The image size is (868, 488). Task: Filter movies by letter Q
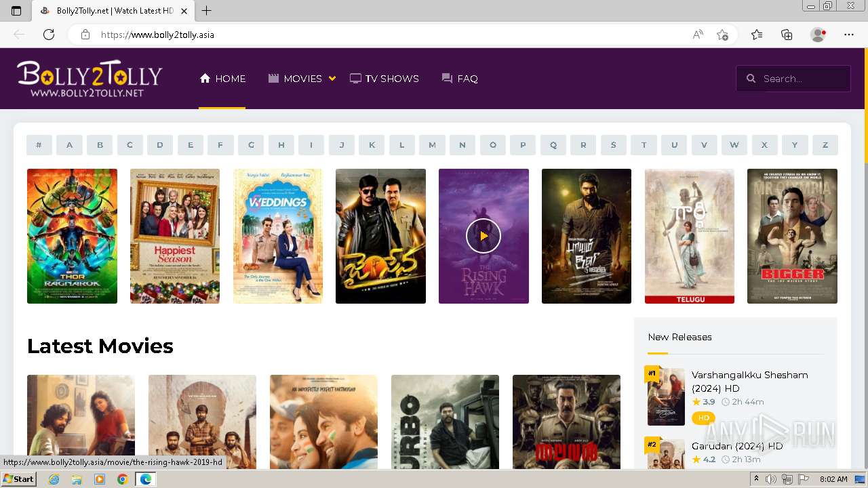click(x=553, y=145)
